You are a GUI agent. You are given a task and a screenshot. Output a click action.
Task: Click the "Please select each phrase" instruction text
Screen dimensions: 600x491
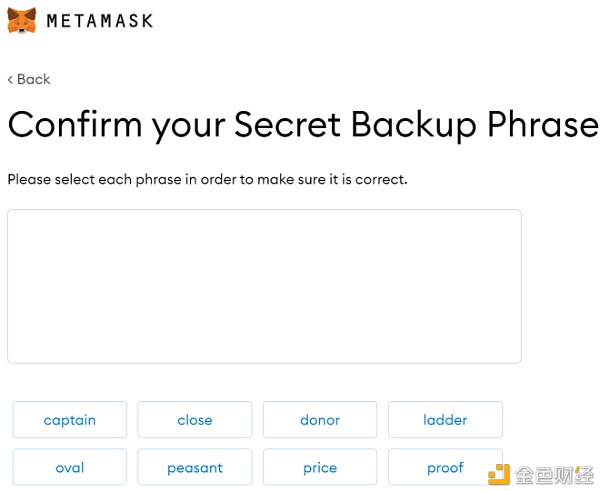pos(207,180)
